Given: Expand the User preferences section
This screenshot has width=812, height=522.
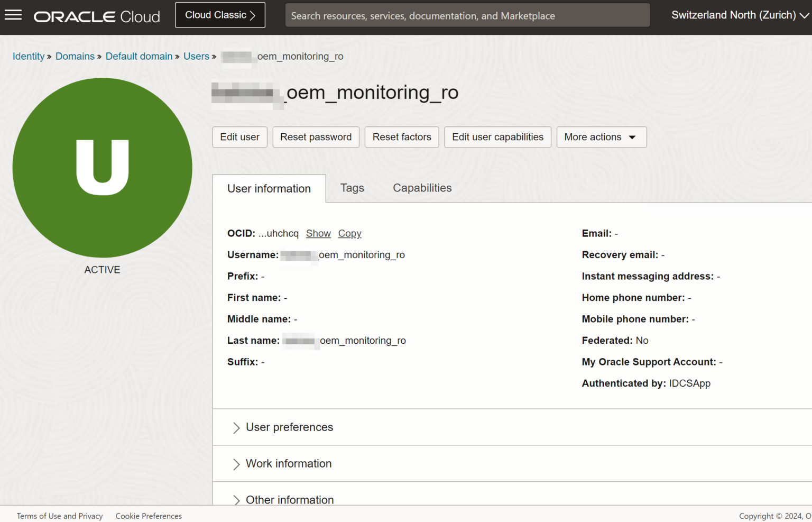Looking at the screenshot, I should click(x=289, y=427).
